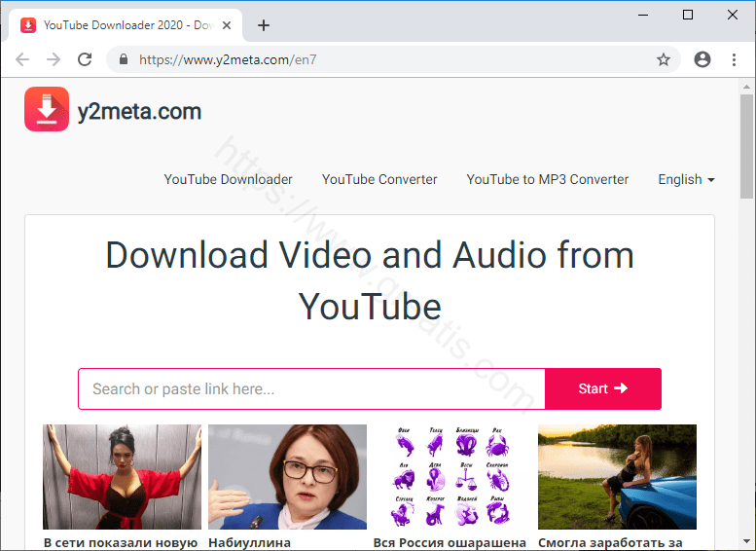Open the Chrome profile account icon
Image resolution: width=756 pixels, height=551 pixels.
pos(702,59)
